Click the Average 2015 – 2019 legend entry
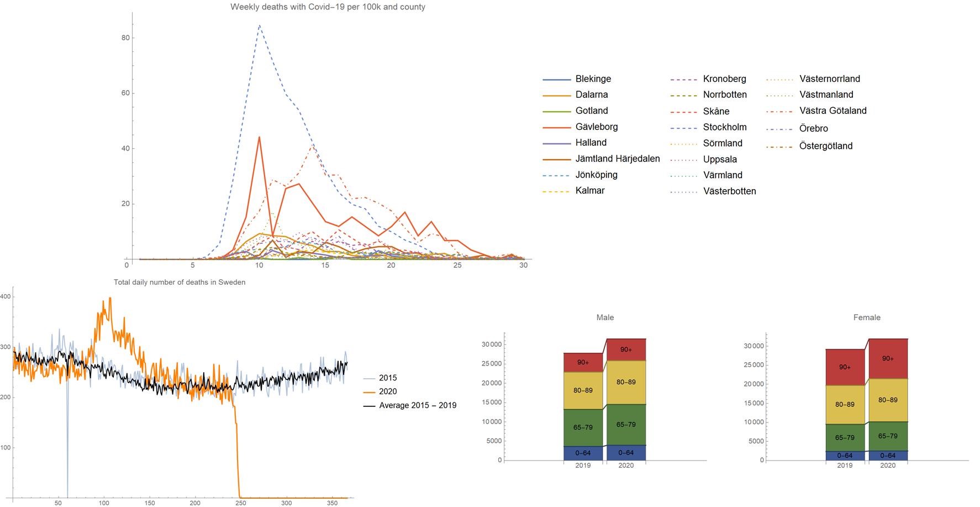 pos(418,405)
